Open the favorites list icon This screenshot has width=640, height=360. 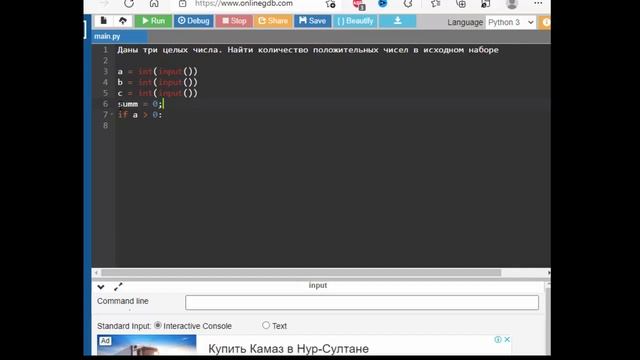436,4
